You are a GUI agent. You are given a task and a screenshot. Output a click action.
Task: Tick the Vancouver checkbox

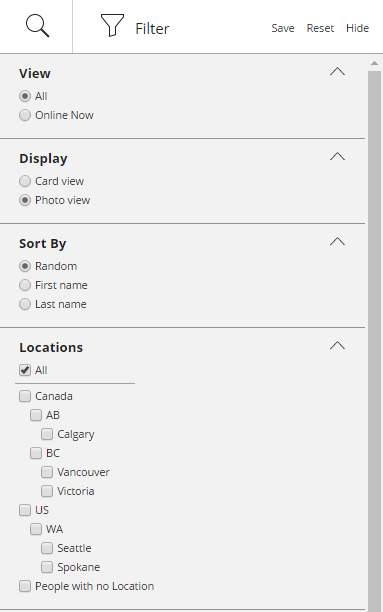[x=47, y=472]
